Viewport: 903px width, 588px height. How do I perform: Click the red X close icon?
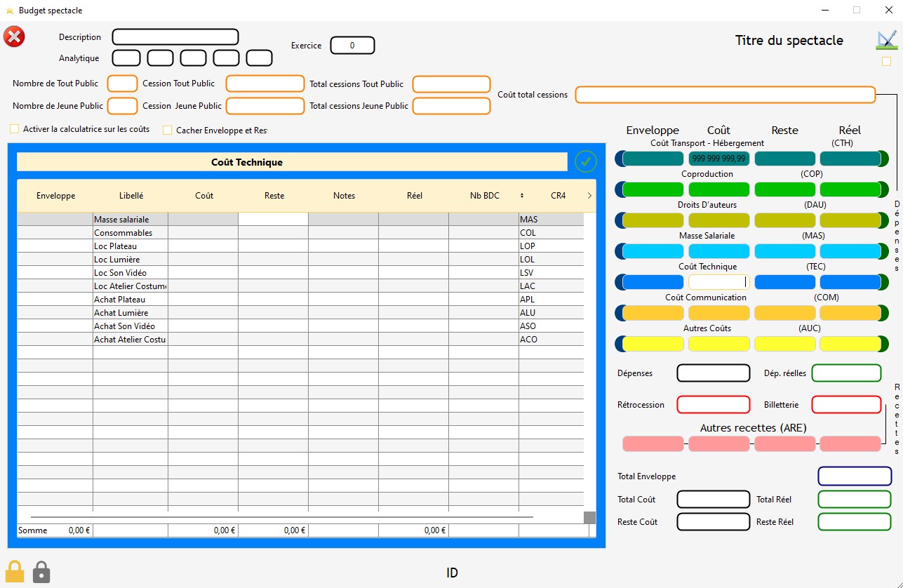point(14,36)
